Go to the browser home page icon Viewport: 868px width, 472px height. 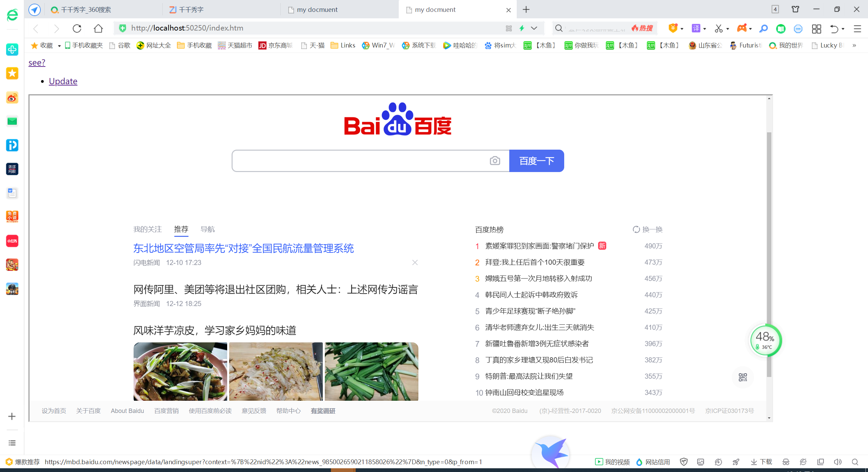click(x=98, y=28)
